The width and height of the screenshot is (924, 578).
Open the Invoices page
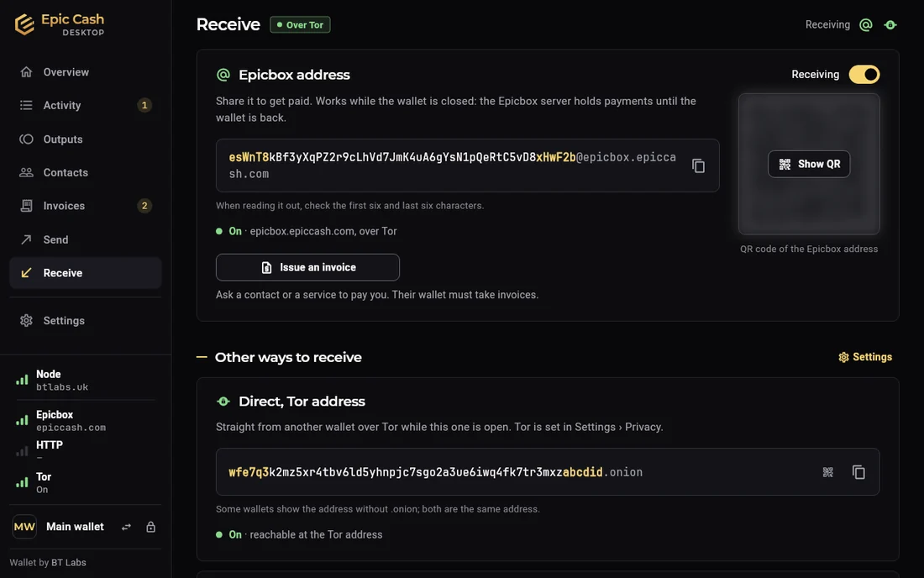pyautogui.click(x=86, y=206)
